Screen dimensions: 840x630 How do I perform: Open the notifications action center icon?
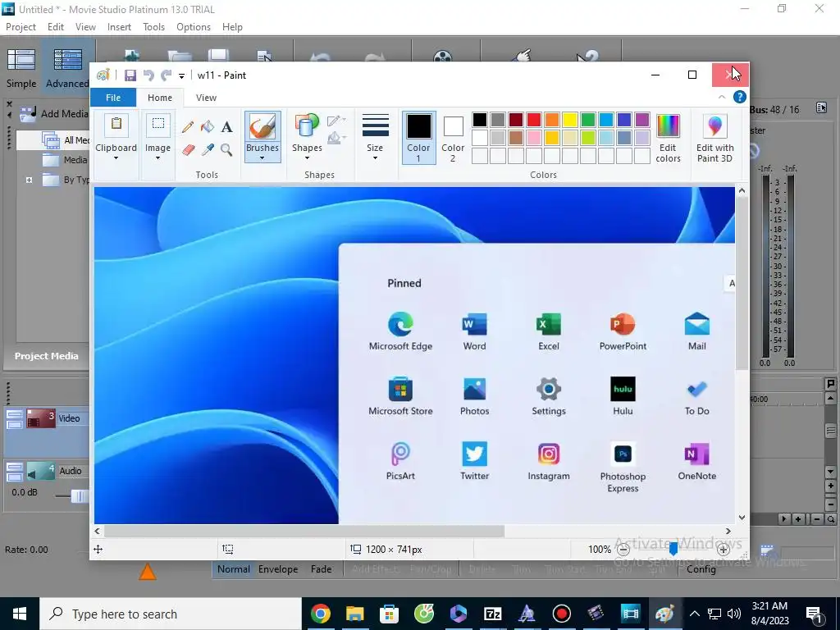pos(815,614)
